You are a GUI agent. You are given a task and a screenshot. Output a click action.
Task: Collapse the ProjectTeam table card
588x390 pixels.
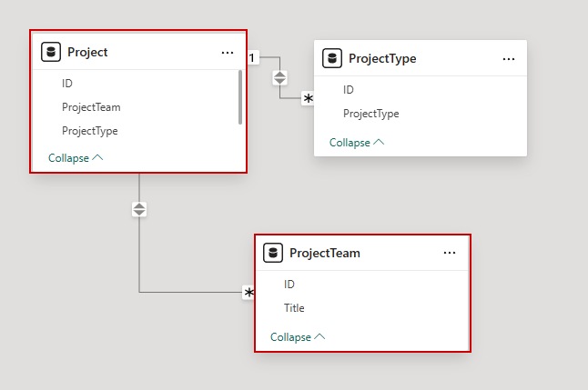(298, 337)
